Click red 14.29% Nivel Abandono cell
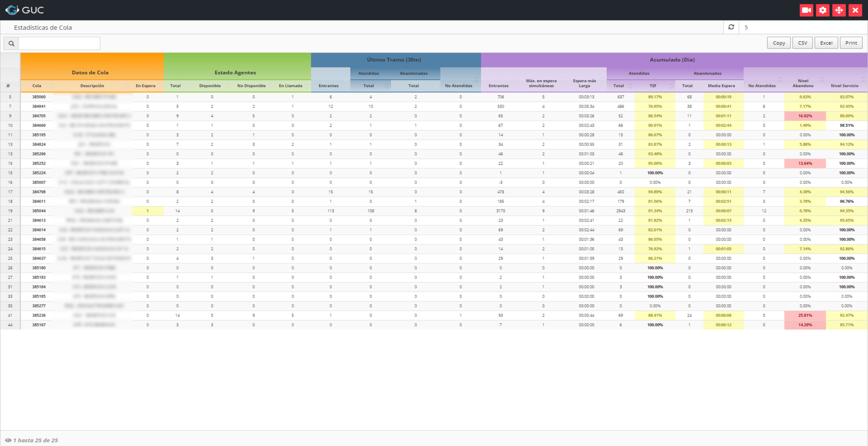Viewport: 868px width, 446px height. (x=805, y=325)
